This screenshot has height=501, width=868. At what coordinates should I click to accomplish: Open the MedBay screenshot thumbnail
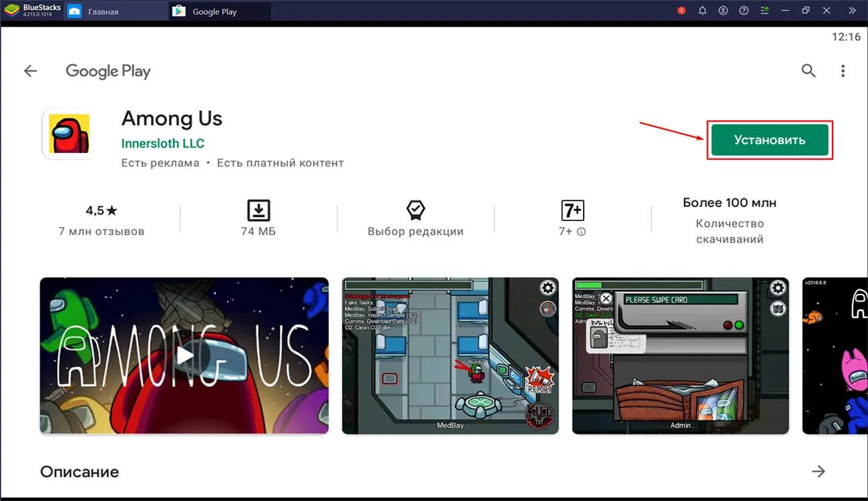pyautogui.click(x=450, y=355)
